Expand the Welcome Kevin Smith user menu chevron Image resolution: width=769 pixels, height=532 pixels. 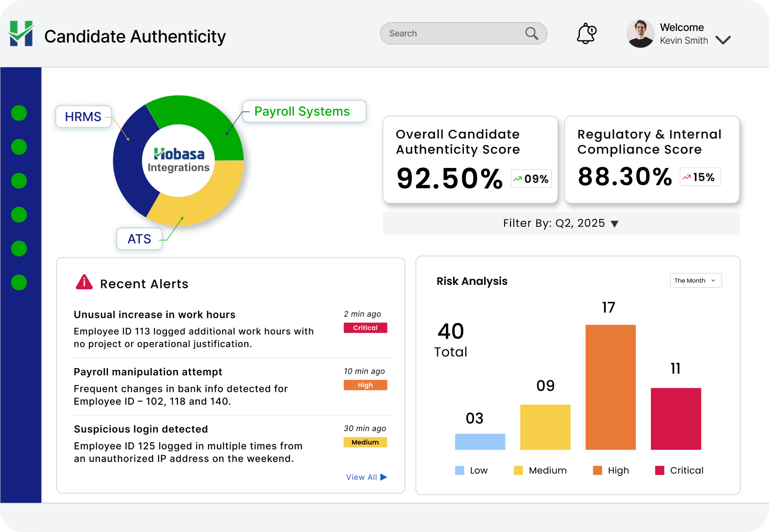point(723,40)
